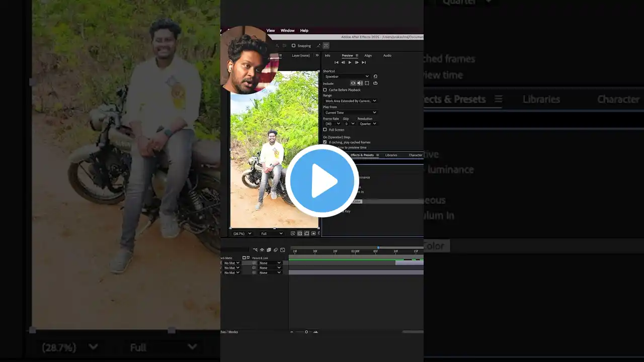Open the Shortcut dropdown showing Spacebar
Screen dimensions: 644x362
(x=346, y=76)
